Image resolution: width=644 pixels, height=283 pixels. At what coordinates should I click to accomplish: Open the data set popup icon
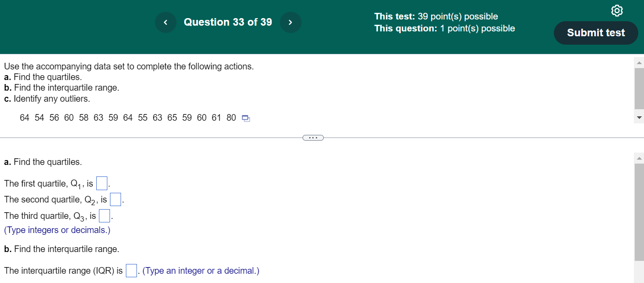tap(246, 118)
